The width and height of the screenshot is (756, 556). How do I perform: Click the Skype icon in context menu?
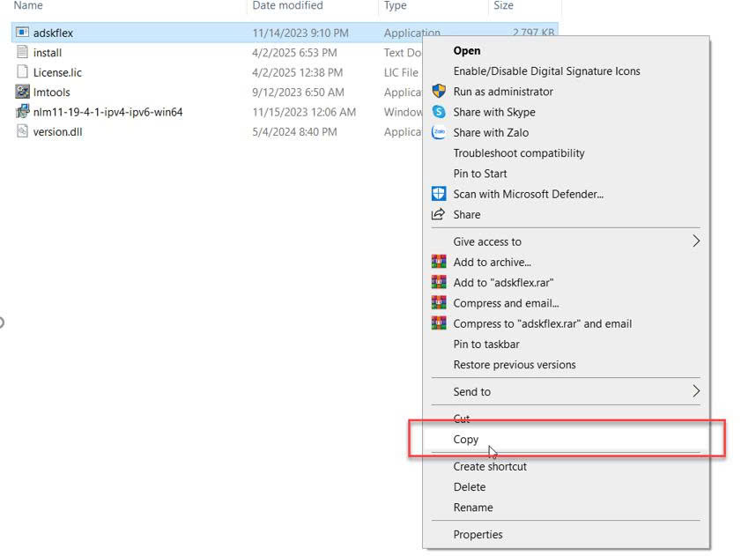coord(439,112)
